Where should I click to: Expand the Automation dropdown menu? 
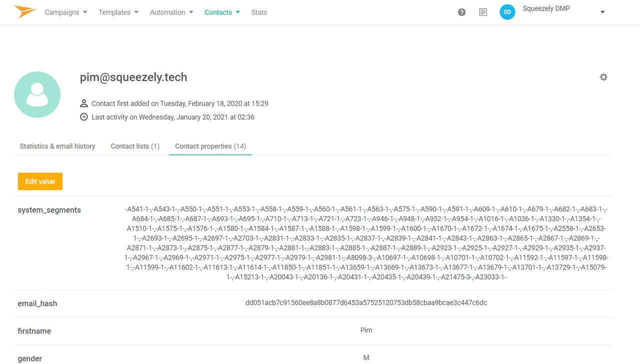[171, 12]
